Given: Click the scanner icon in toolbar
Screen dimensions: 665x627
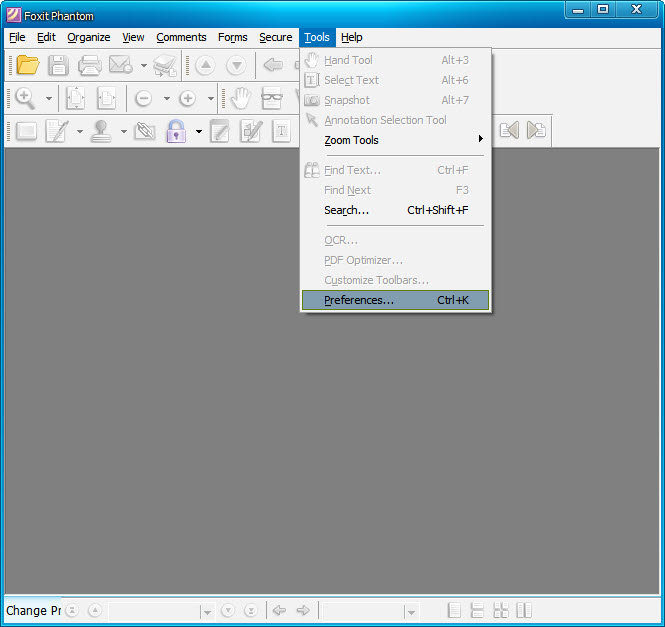Looking at the screenshot, I should [x=165, y=66].
